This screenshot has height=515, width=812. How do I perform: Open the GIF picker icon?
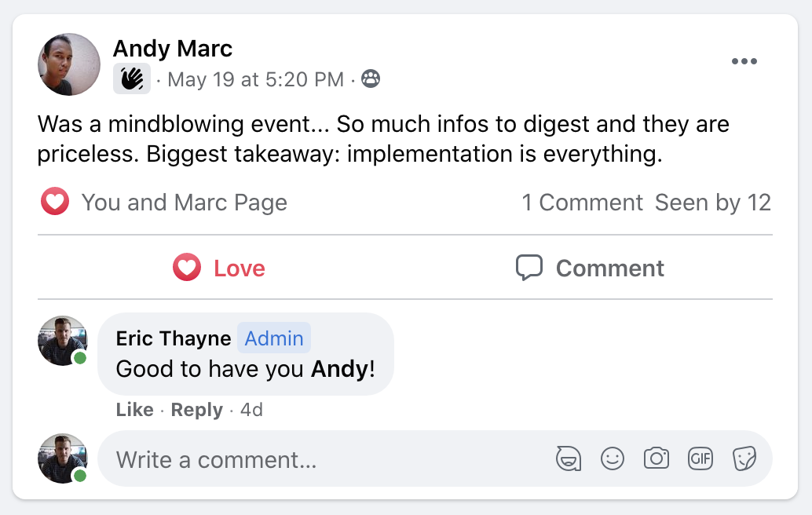pyautogui.click(x=700, y=458)
